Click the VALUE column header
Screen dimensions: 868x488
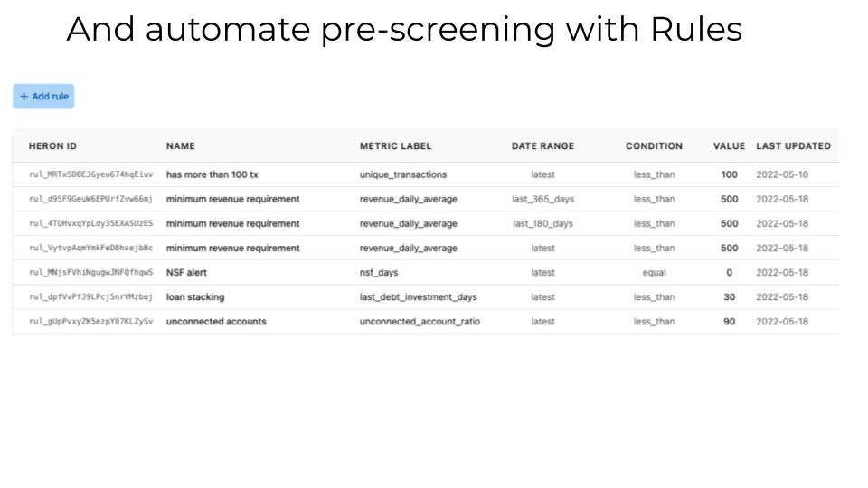(x=729, y=146)
